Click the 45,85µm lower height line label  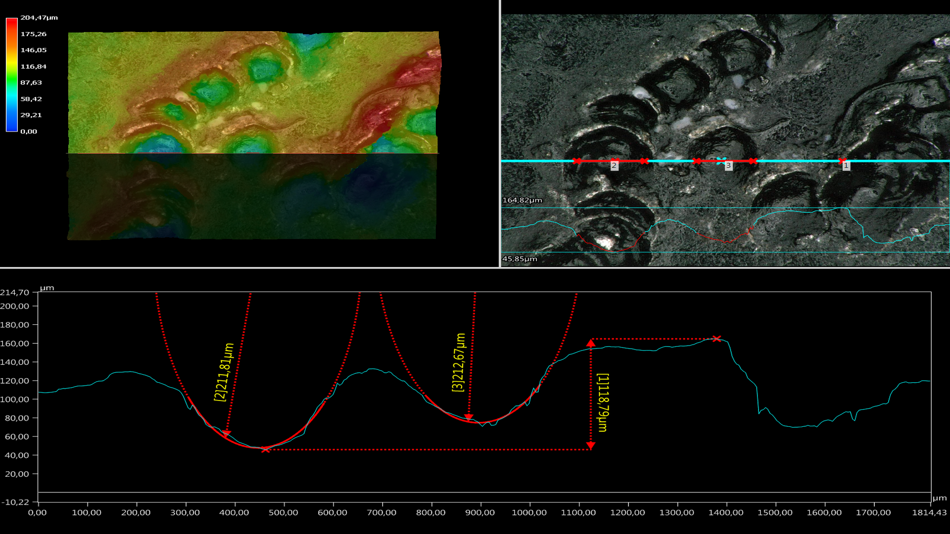pos(519,259)
